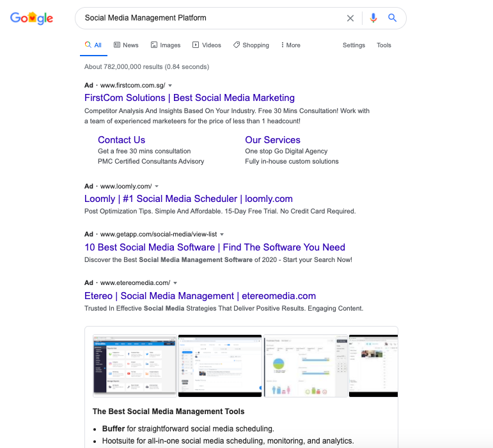Switch to the News tab
The image size is (493, 448).
coord(126,45)
